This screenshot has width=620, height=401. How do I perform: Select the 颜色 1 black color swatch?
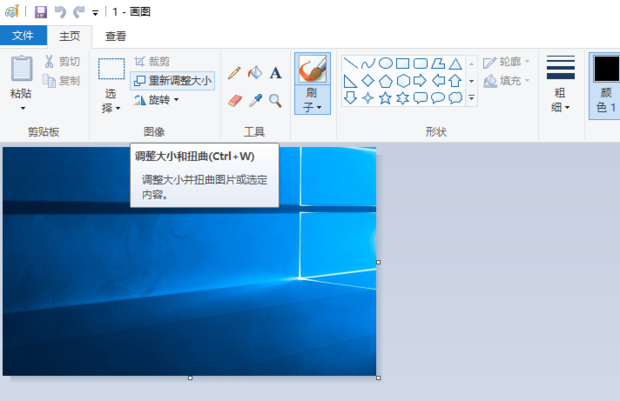click(607, 69)
